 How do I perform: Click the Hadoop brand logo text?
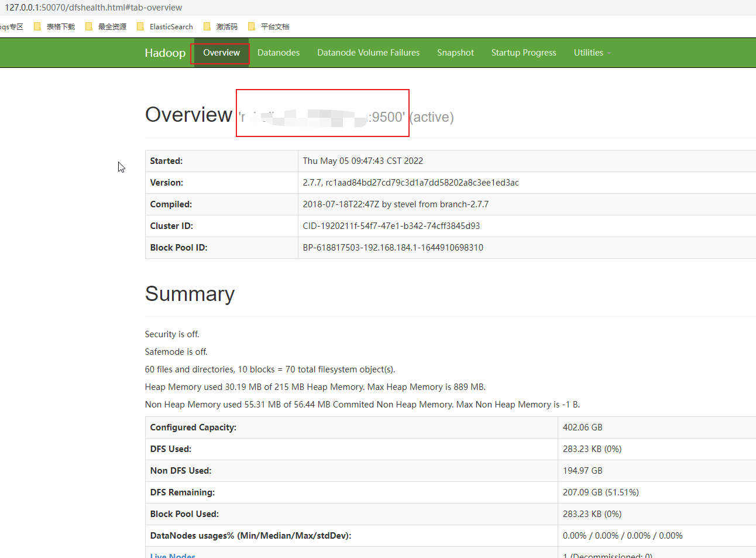pos(165,53)
